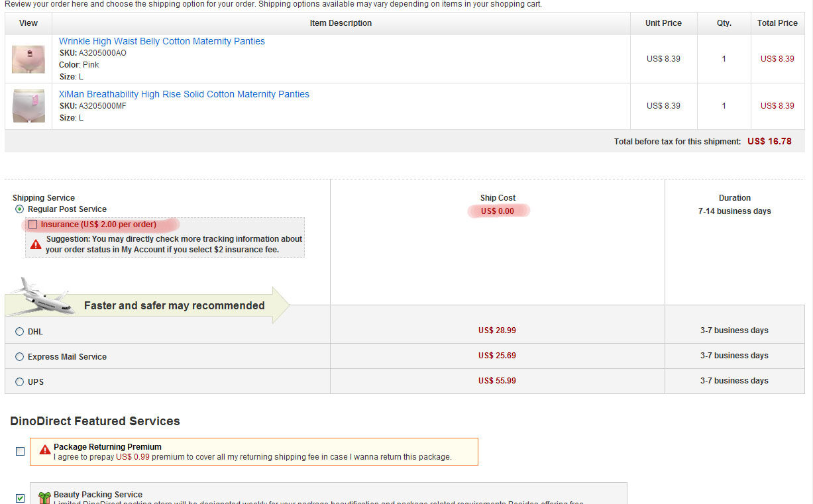Click the DHL ship cost US$ 28.99

tap(497, 330)
